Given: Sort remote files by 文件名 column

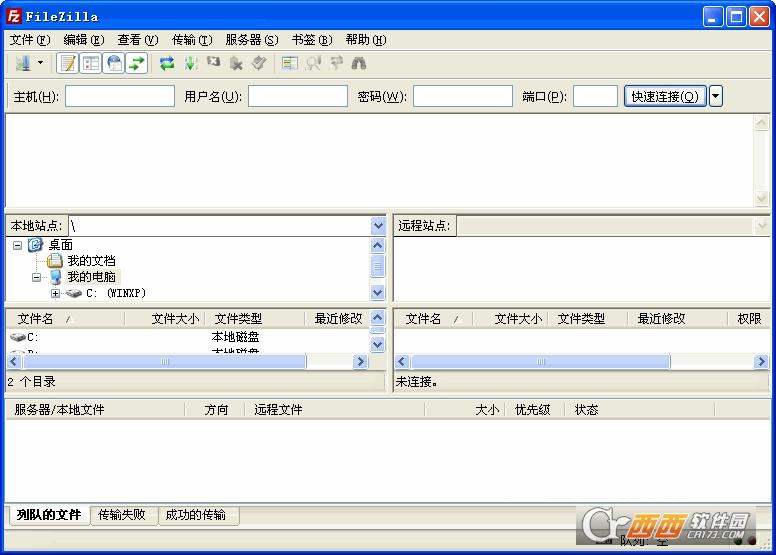Looking at the screenshot, I should (x=434, y=319).
